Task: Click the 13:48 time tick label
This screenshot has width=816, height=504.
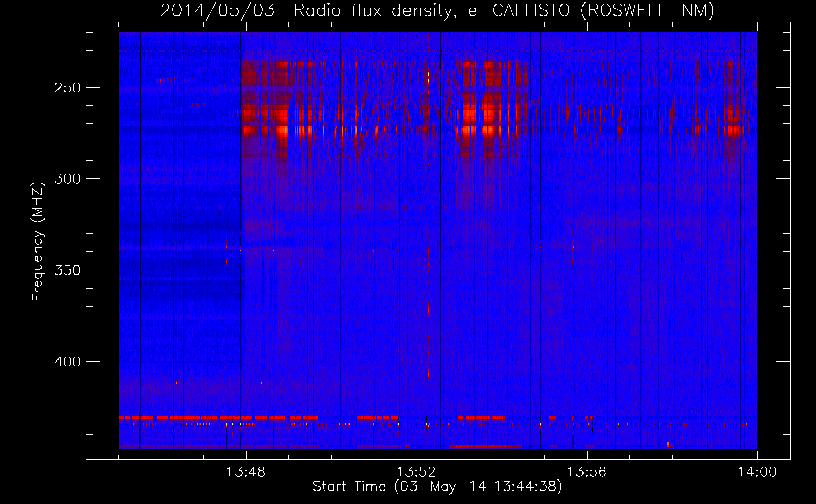Action: (246, 472)
